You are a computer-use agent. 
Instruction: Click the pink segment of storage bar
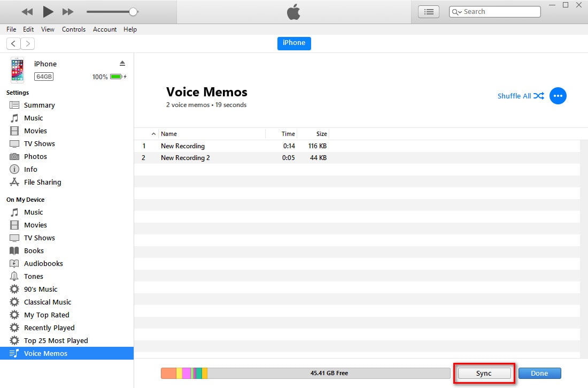pos(187,373)
